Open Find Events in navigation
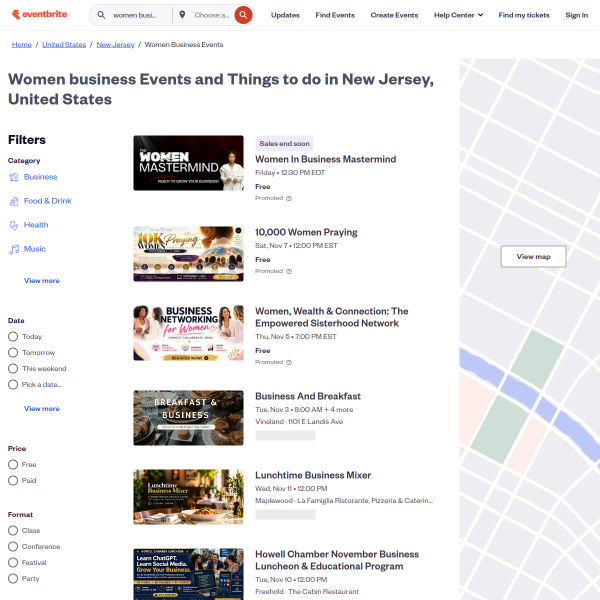600x600 pixels. click(335, 15)
